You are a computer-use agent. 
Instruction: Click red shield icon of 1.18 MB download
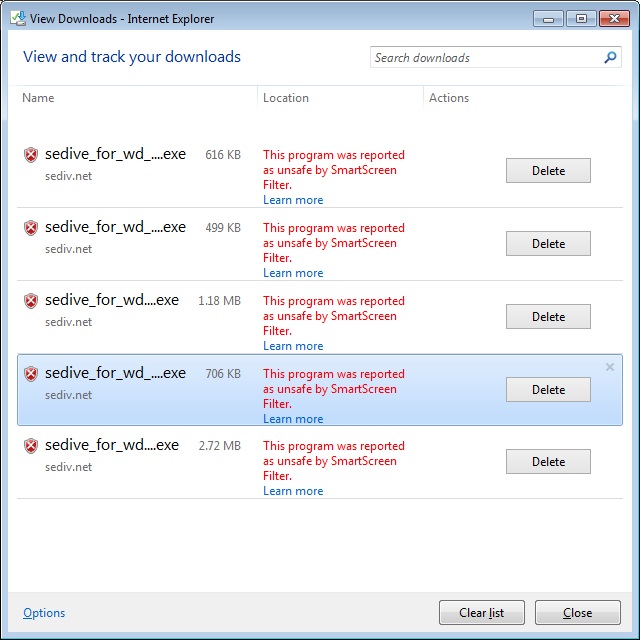(31, 301)
